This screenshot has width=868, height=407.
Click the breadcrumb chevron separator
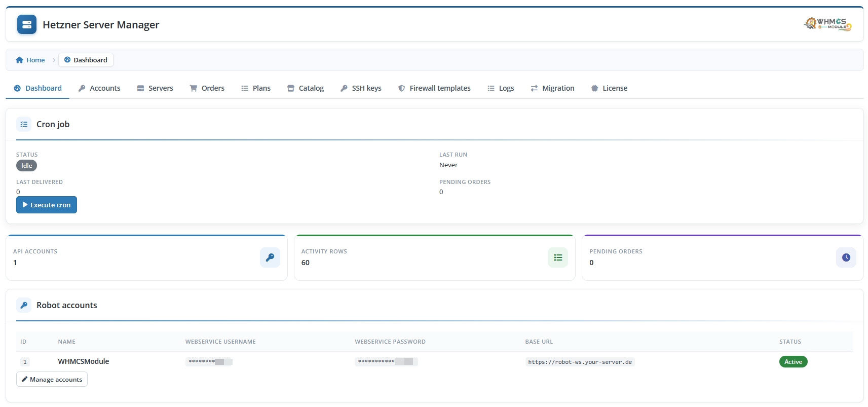click(54, 60)
